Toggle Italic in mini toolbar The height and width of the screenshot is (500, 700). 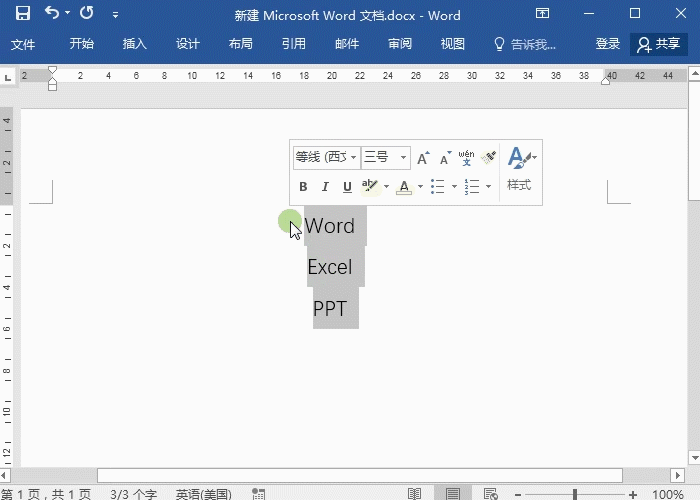pos(325,187)
